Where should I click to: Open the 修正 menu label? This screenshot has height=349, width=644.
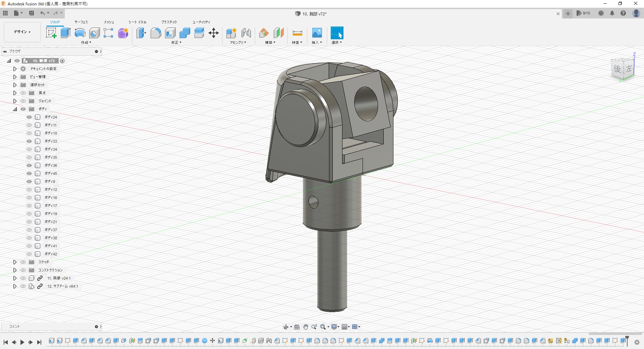176,43
